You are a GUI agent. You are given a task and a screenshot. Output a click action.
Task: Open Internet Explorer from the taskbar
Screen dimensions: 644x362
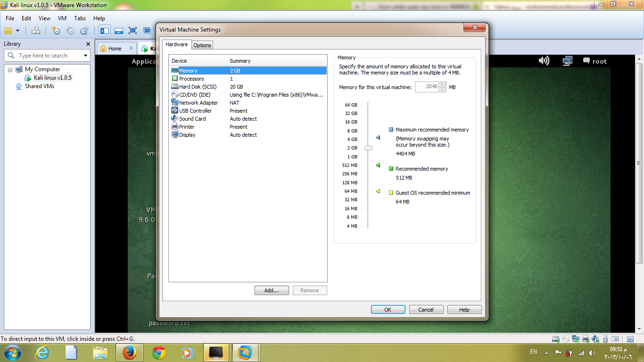(x=43, y=353)
